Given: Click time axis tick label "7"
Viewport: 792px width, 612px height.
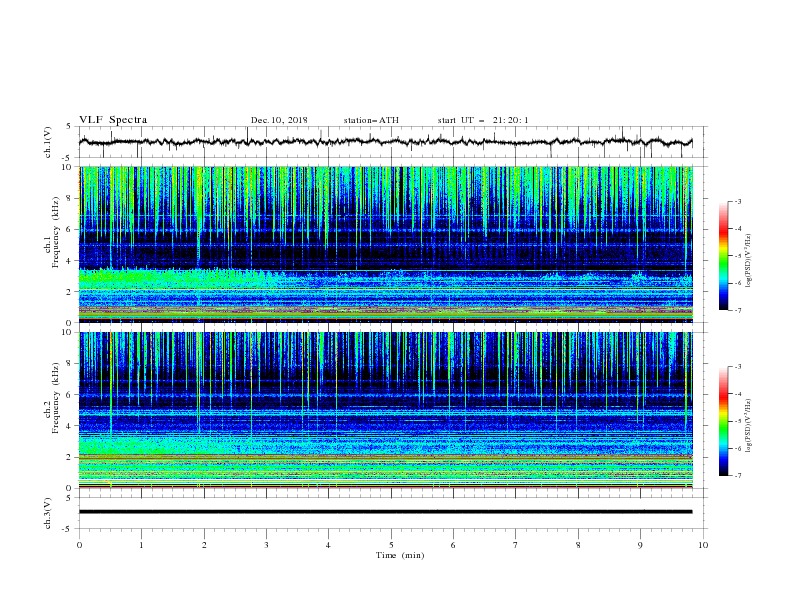Looking at the screenshot, I should click(x=516, y=545).
